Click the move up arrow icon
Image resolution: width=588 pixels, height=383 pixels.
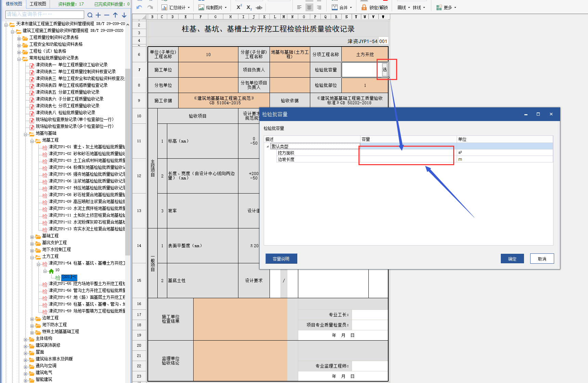tap(115, 15)
